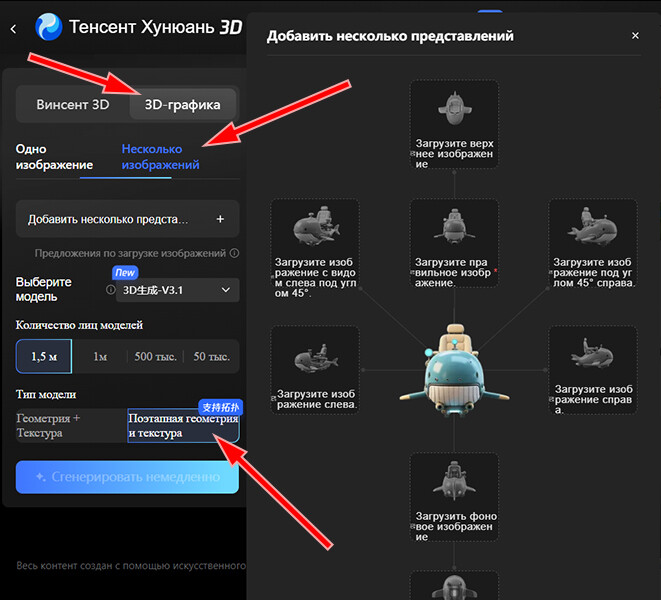Viewport: 661px width, 600px height.
Task: Upload the required front view image slot
Action: click(454, 243)
